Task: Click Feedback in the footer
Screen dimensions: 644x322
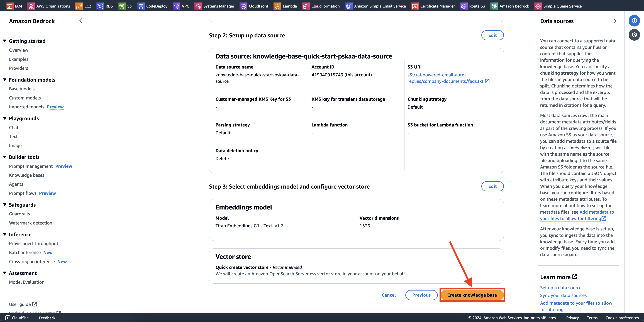Action: (x=47, y=318)
